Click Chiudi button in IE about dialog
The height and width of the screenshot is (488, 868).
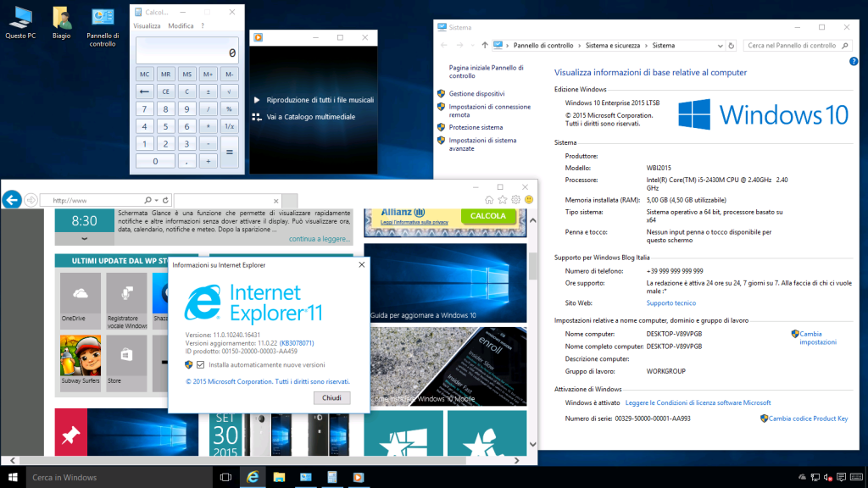pos(331,398)
